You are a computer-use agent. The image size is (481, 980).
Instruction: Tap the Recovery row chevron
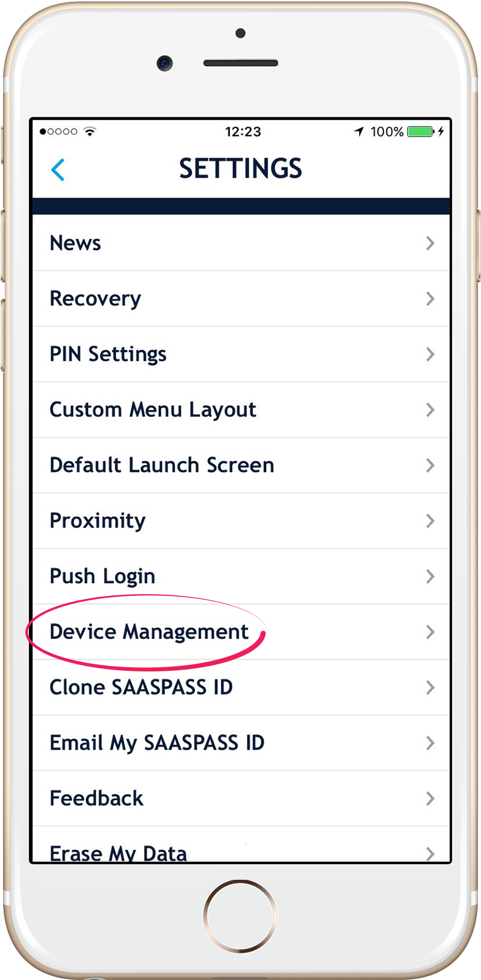[430, 299]
